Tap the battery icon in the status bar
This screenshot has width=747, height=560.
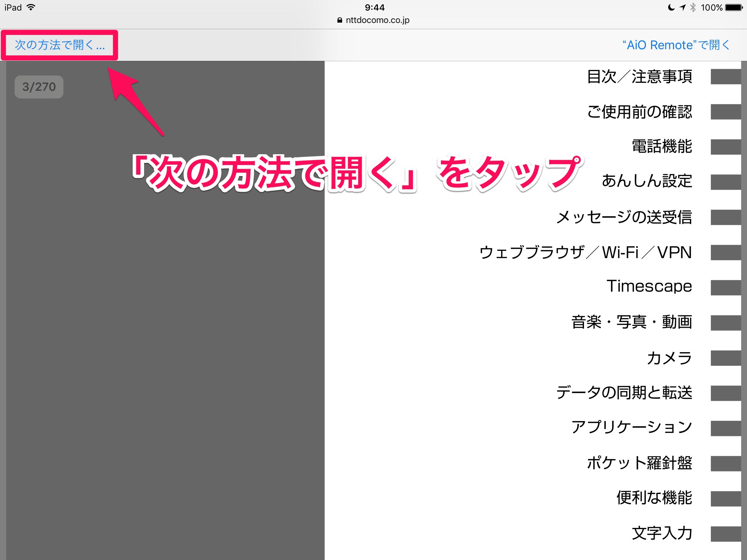pos(734,7)
